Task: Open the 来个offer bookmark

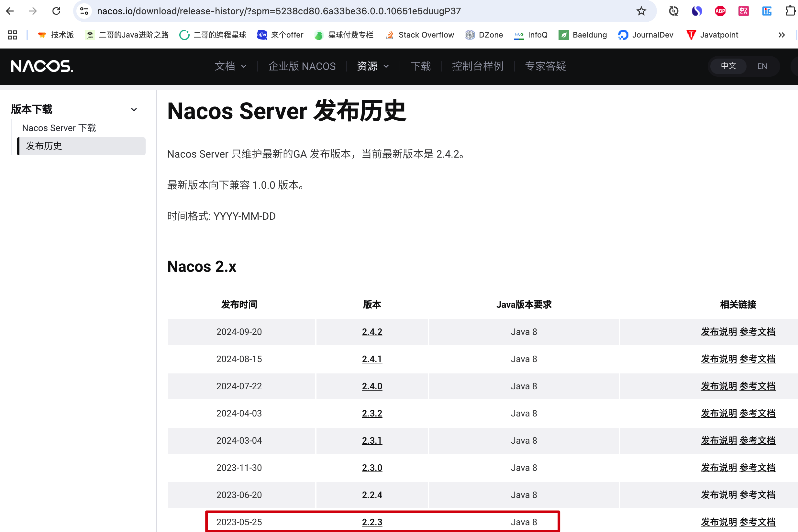Action: (x=280, y=35)
